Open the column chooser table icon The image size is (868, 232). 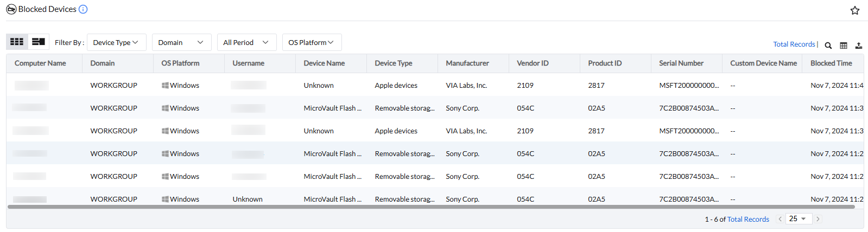844,46
